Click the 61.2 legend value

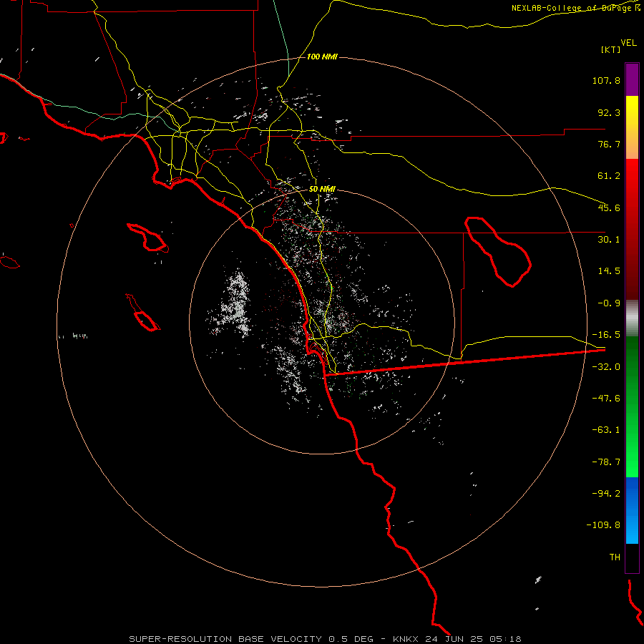click(x=609, y=176)
